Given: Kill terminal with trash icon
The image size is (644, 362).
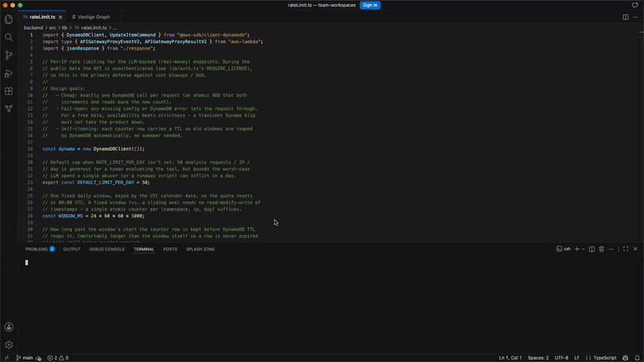Looking at the screenshot, I should (601, 249).
